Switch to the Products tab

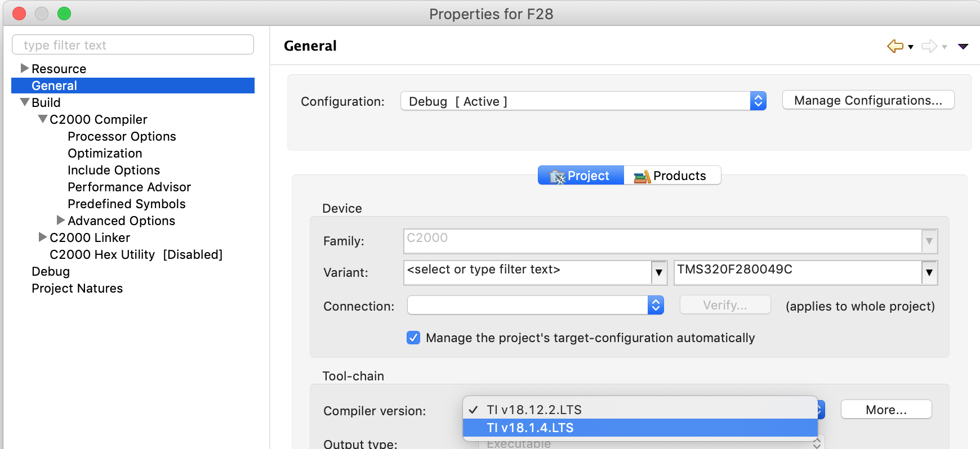pos(672,176)
